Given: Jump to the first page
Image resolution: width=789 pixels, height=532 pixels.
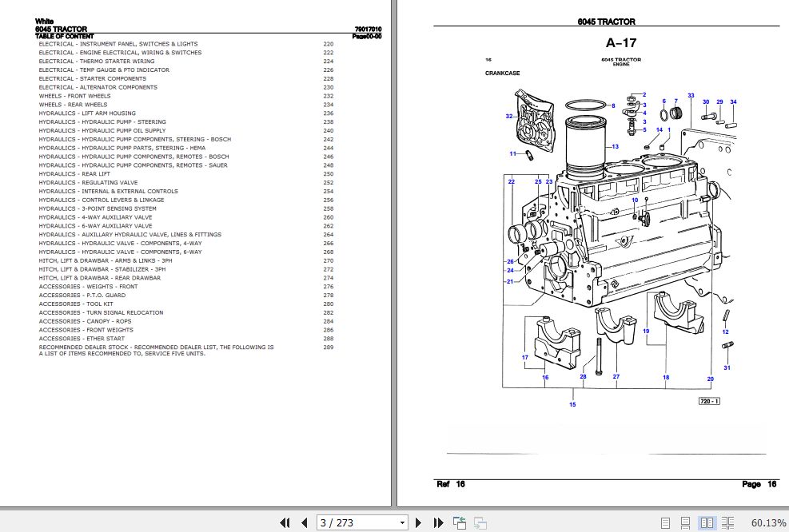Looking at the screenshot, I should click(x=284, y=522).
